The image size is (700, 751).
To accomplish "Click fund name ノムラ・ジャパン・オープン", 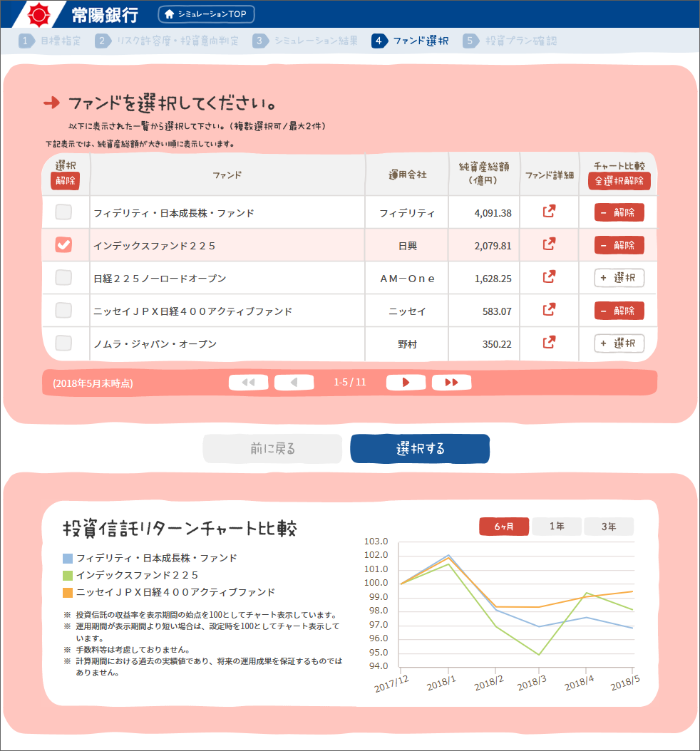I will [155, 344].
